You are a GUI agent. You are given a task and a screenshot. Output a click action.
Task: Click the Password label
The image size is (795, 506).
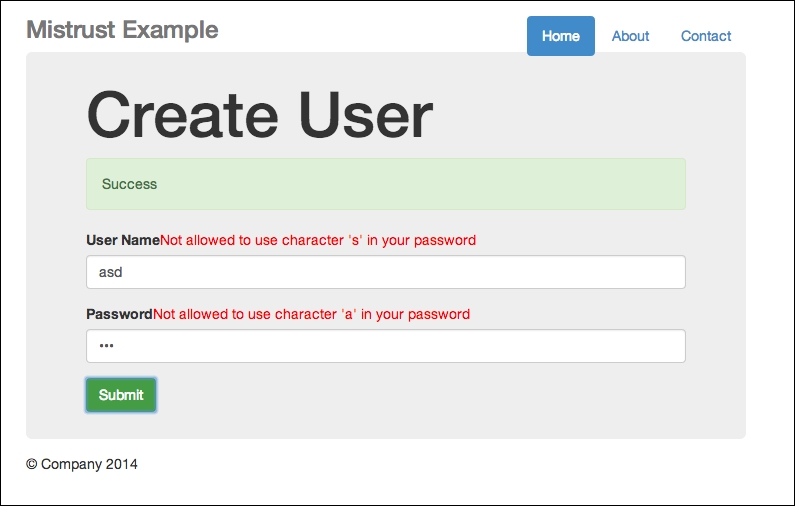point(119,314)
